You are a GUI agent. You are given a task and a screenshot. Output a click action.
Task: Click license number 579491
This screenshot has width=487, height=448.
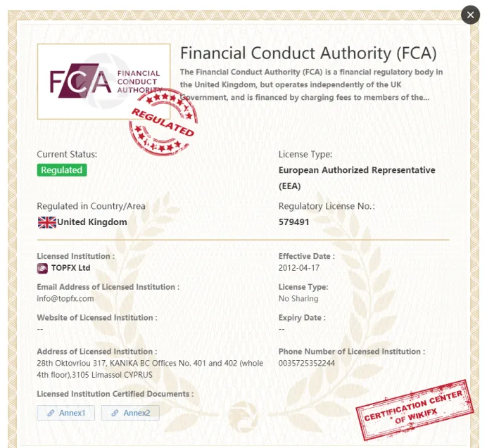(x=293, y=222)
